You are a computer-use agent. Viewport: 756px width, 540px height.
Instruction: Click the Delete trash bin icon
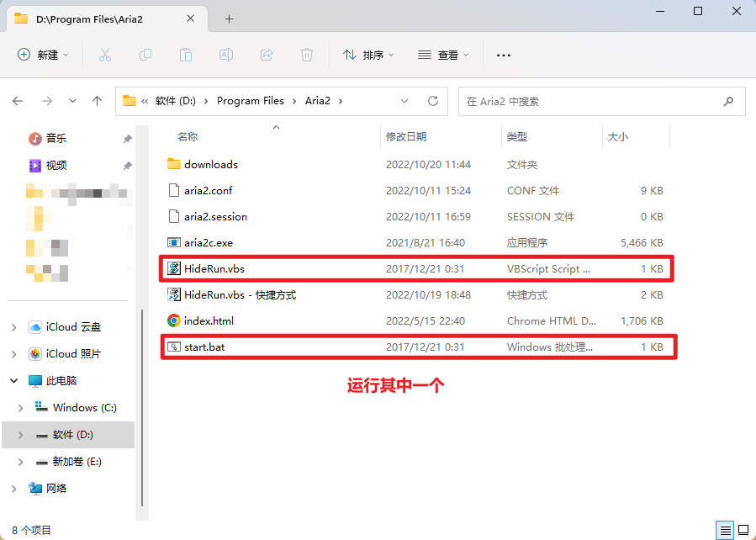(x=307, y=55)
